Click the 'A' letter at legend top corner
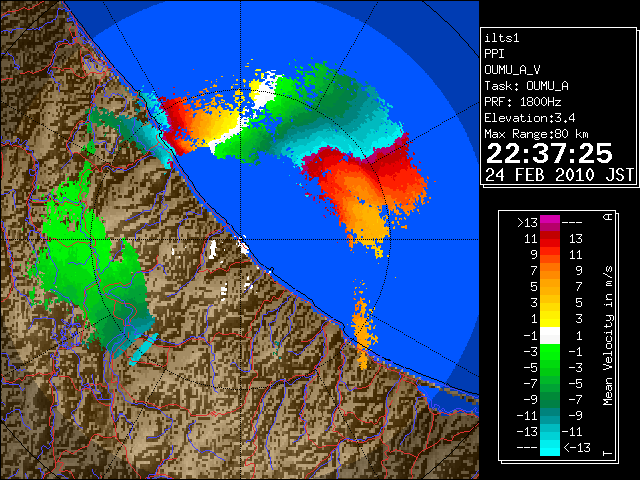Image resolution: width=640 pixels, height=480 pixels. (608, 217)
